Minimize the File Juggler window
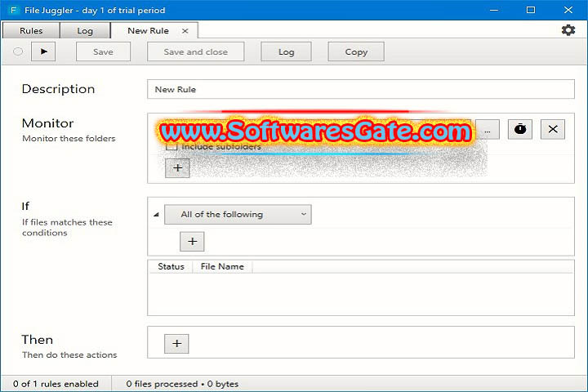The image size is (588, 392). pyautogui.click(x=494, y=10)
